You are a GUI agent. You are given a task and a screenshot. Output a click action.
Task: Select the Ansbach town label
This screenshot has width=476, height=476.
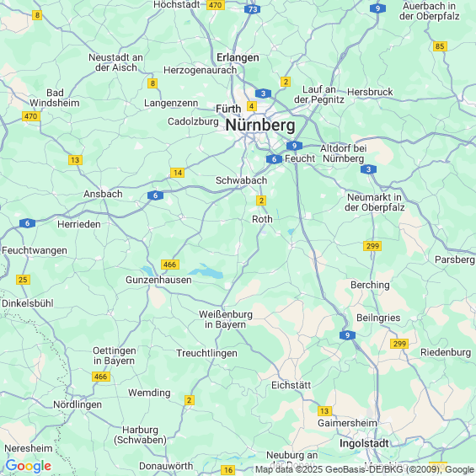pyautogui.click(x=103, y=194)
